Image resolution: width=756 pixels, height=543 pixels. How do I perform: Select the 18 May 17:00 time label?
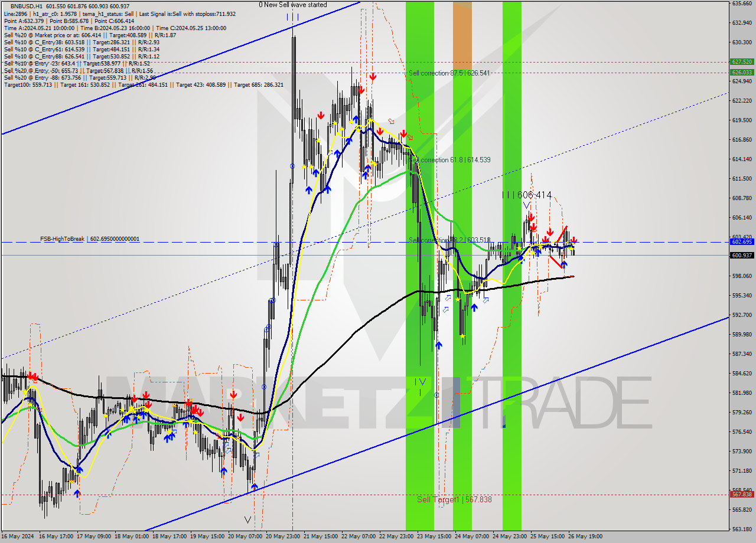168,537
